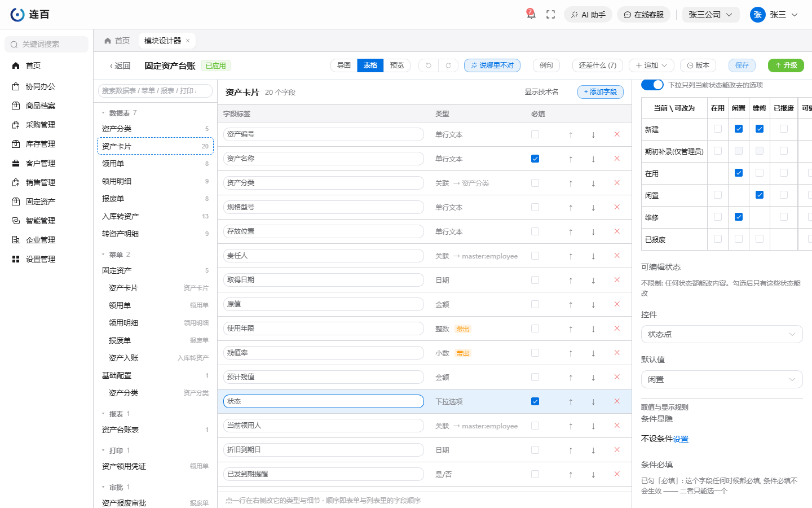Image resolution: width=812 pixels, height=508 pixels.
Task: Check 在用 to 维修 transition
Action: click(x=760, y=173)
